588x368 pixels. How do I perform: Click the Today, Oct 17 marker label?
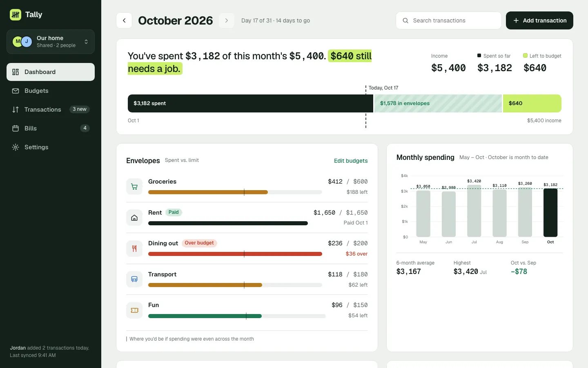(x=383, y=88)
